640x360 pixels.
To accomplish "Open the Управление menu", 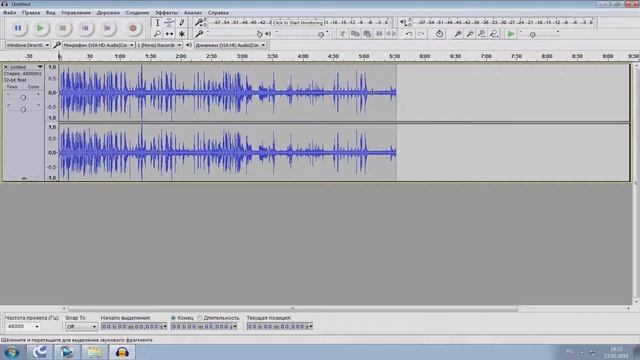I will (76, 13).
